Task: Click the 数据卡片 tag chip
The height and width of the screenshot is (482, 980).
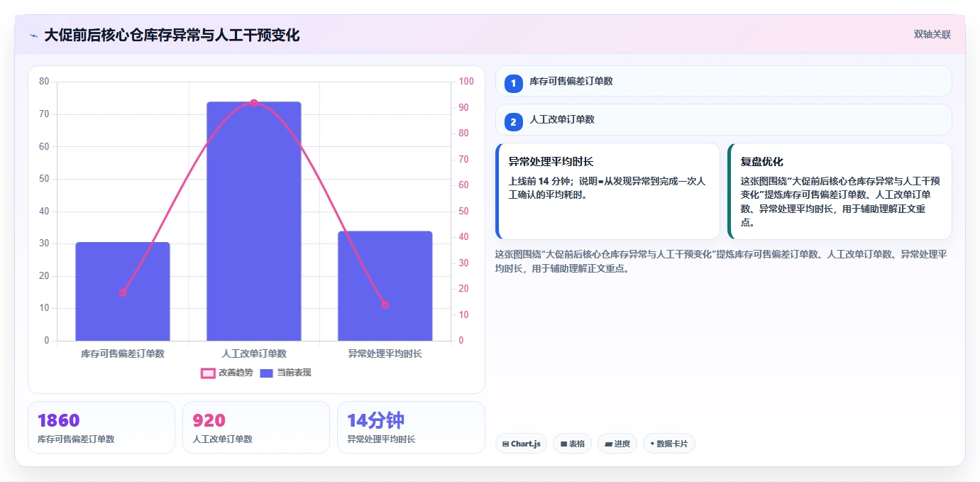Action: [668, 444]
